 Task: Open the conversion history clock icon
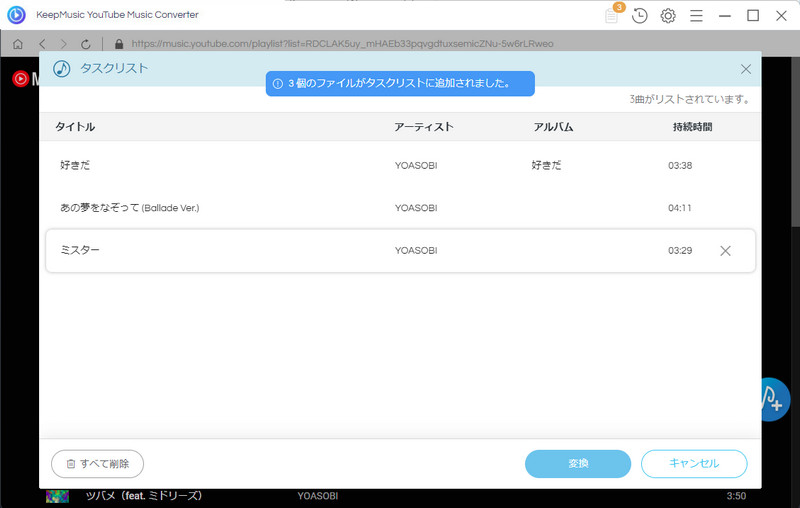[x=639, y=16]
